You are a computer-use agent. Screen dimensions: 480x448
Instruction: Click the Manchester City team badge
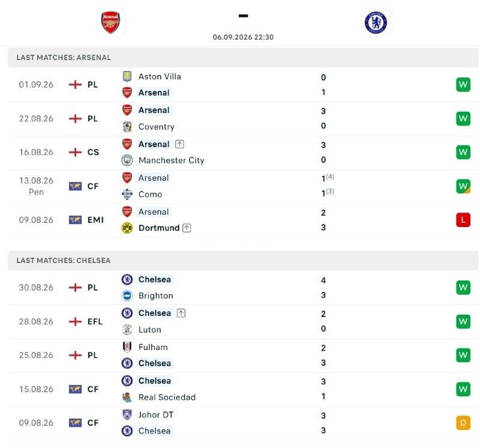click(x=127, y=160)
